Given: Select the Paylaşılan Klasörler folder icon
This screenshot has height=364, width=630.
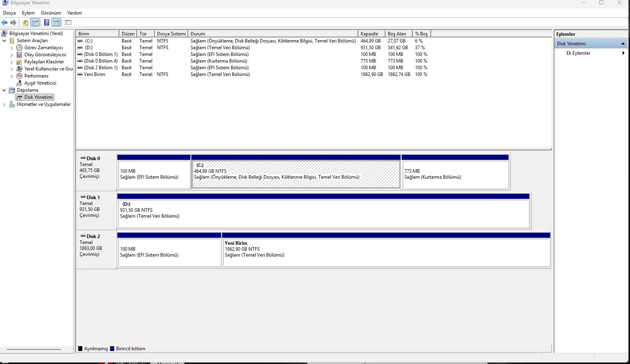Looking at the screenshot, I should coord(19,62).
